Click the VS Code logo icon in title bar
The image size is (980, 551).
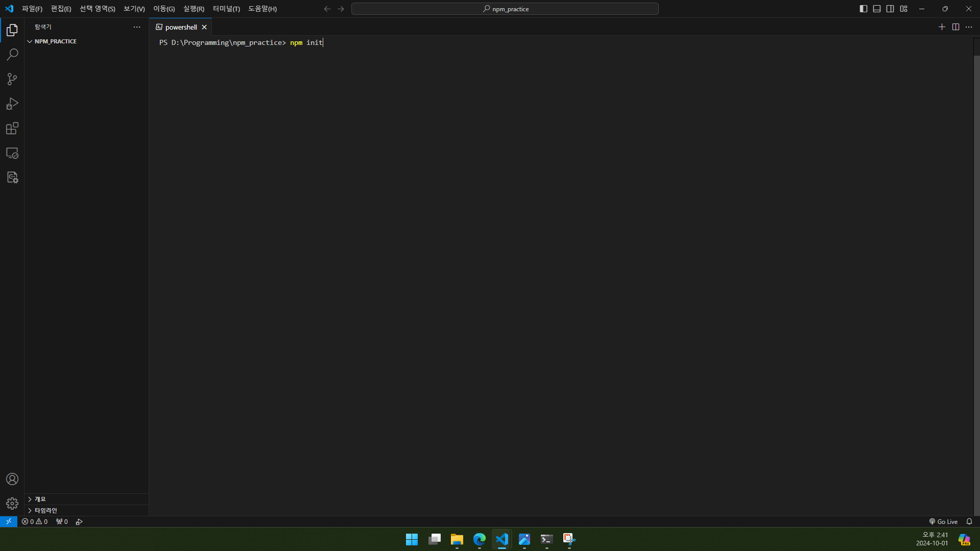coord(9,9)
